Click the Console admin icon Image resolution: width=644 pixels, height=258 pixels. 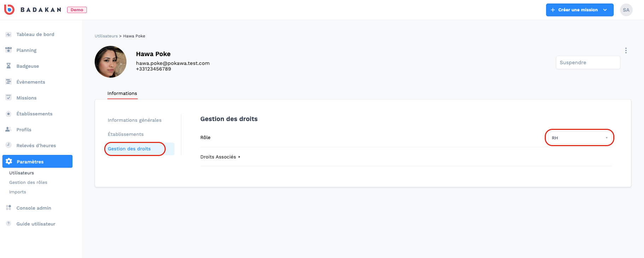[8, 208]
